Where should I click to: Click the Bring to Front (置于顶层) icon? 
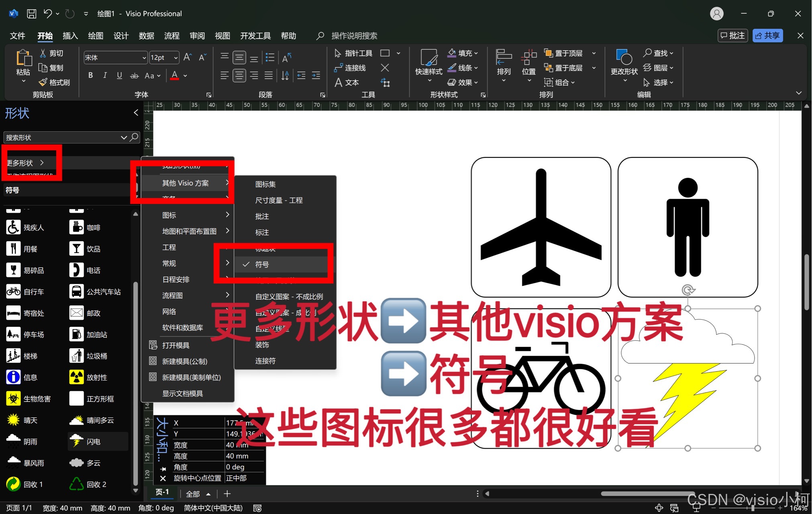tap(548, 53)
